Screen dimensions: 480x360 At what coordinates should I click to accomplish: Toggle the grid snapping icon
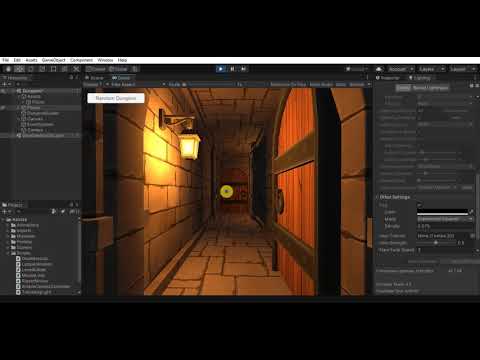point(135,69)
